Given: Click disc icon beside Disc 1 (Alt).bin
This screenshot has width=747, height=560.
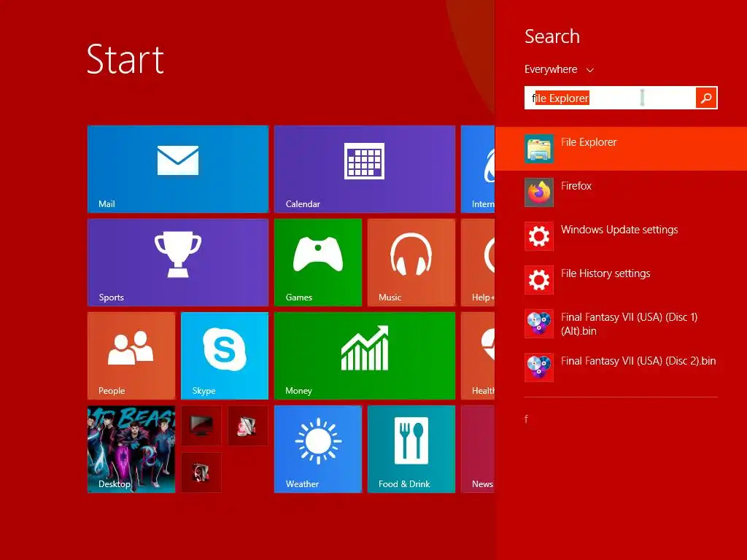Looking at the screenshot, I should pyautogui.click(x=539, y=324).
